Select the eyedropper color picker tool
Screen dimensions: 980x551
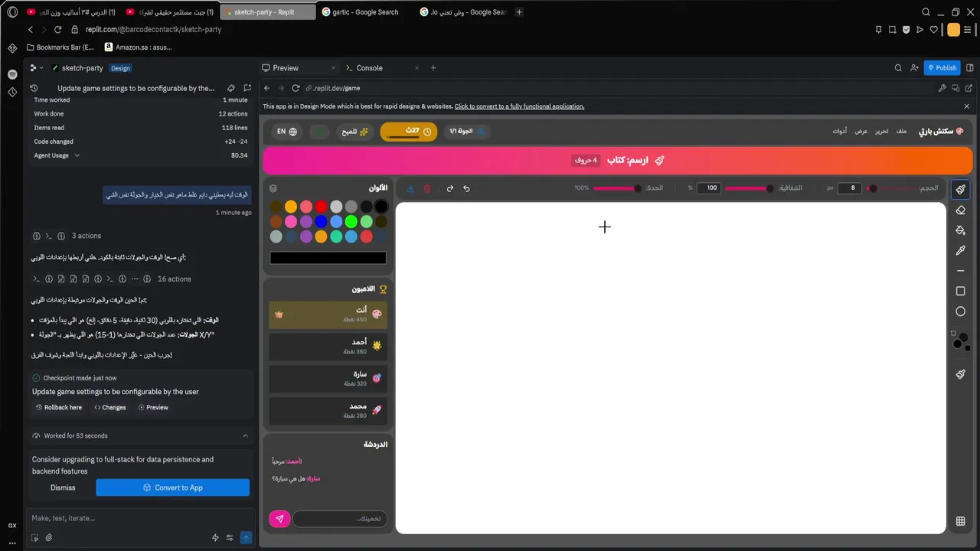tap(961, 250)
